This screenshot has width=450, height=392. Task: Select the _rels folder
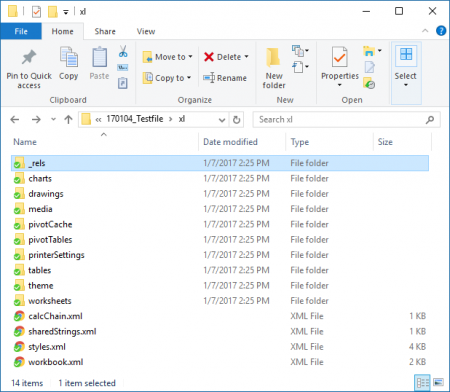(220, 163)
